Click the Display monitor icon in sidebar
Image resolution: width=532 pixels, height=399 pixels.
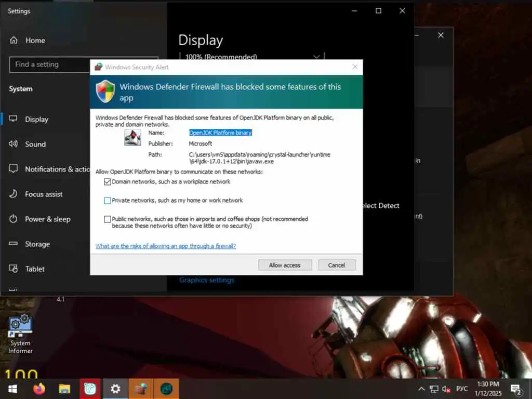point(13,119)
